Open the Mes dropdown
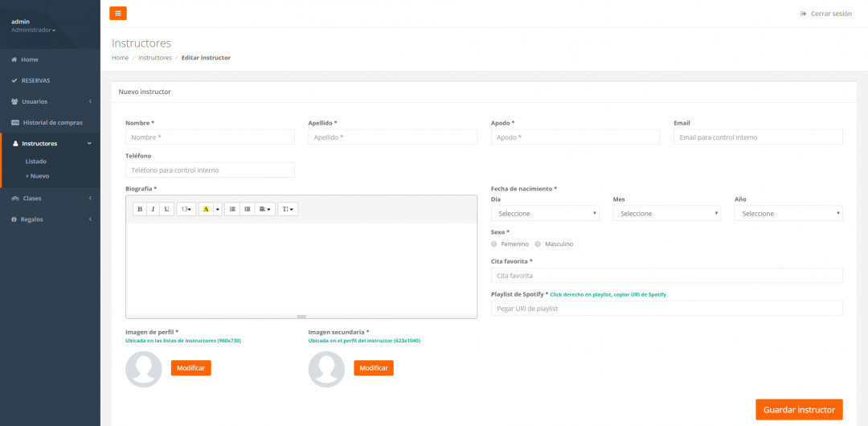Image resolution: width=868 pixels, height=426 pixels. 666,213
